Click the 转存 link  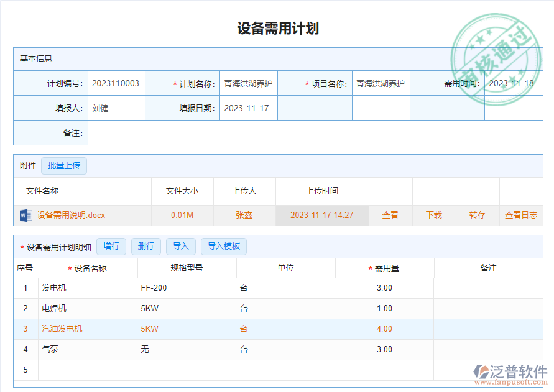pos(477,215)
